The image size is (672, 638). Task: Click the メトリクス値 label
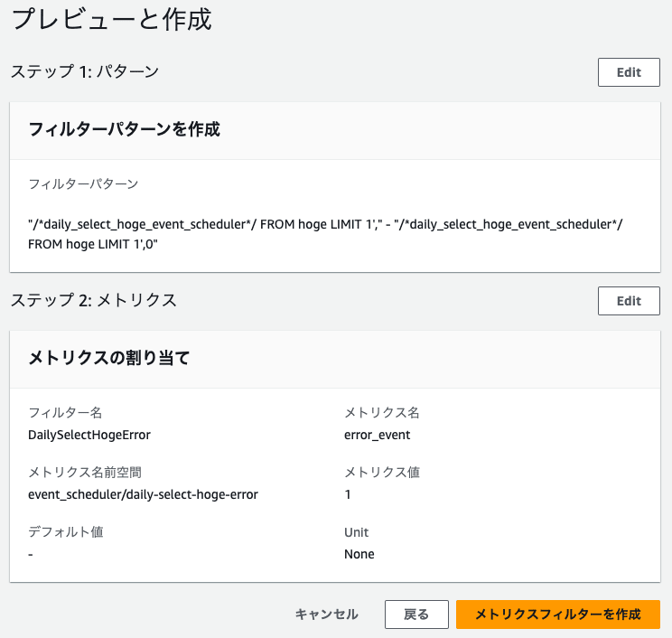(382, 472)
